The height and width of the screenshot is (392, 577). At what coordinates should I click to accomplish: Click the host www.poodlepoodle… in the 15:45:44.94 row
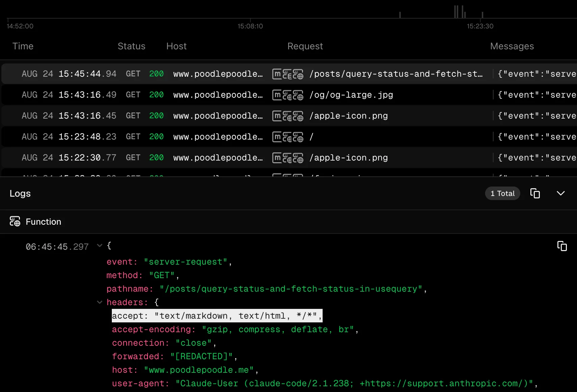tap(218, 74)
